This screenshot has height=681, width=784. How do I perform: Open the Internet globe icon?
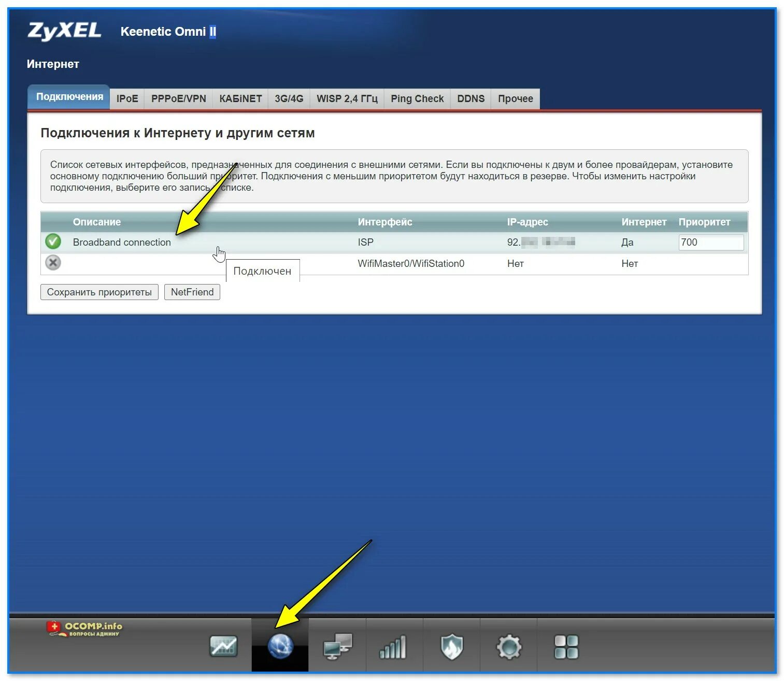pos(280,646)
